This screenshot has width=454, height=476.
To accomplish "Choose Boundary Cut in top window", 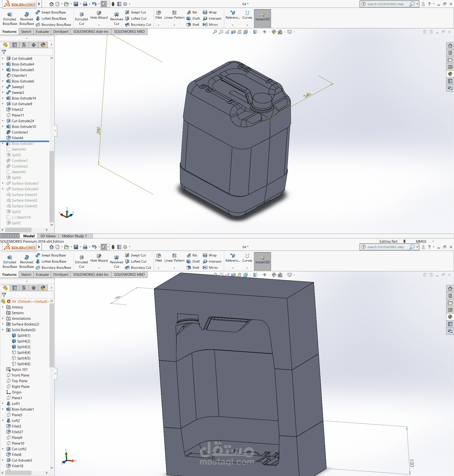I will click(138, 25).
